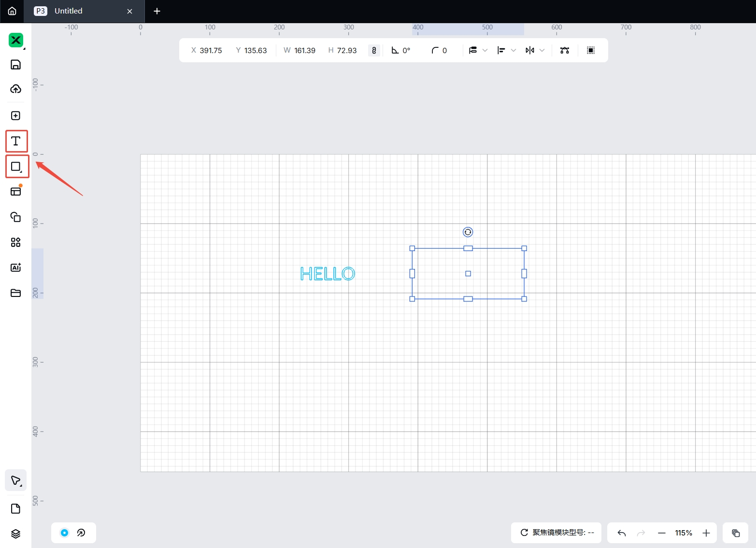Switch to the Untitled project tab

[x=69, y=11]
